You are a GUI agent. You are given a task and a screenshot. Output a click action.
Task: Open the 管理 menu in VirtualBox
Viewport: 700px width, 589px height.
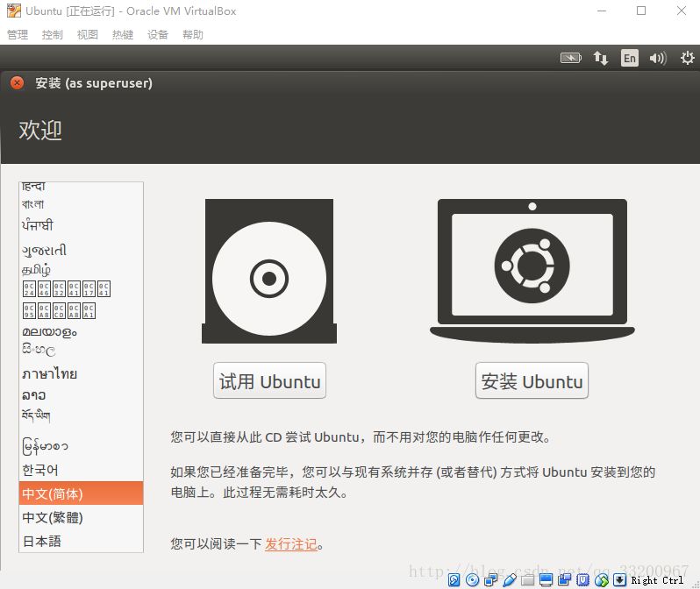click(18, 34)
